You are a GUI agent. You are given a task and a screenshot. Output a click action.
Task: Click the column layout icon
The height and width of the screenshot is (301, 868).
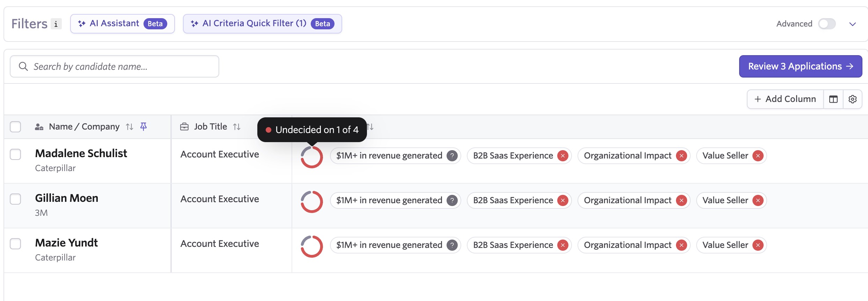click(833, 99)
